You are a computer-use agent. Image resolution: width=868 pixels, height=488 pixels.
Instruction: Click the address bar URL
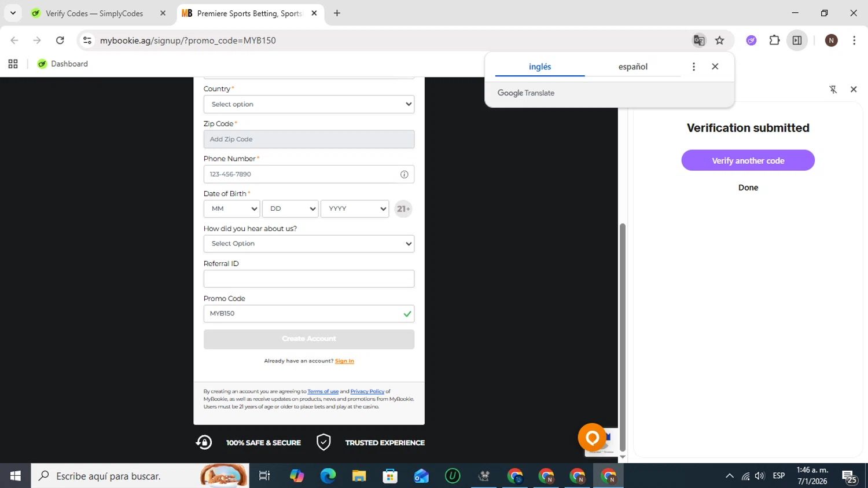pos(188,41)
